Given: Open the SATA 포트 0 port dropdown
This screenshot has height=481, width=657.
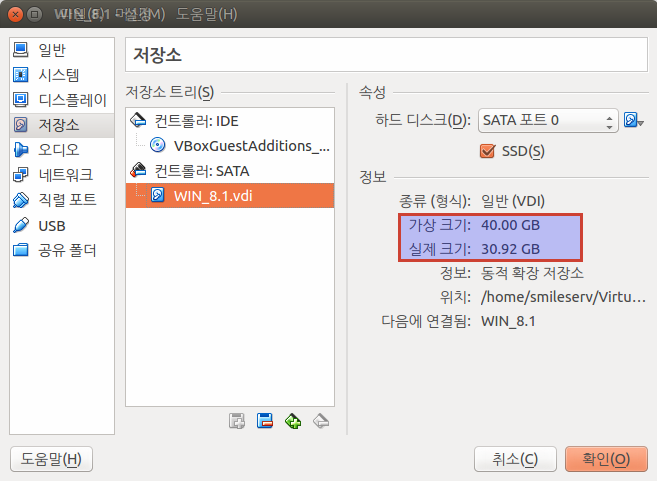Looking at the screenshot, I should pos(548,121).
